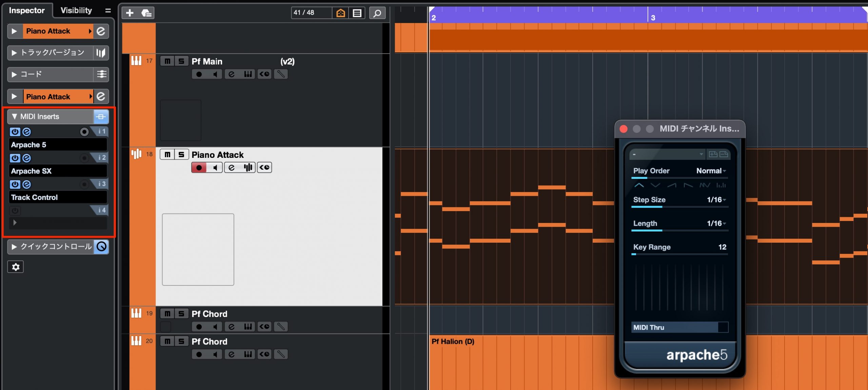Mute the Pf Main track
The width and height of the screenshot is (868, 390).
[x=167, y=61]
